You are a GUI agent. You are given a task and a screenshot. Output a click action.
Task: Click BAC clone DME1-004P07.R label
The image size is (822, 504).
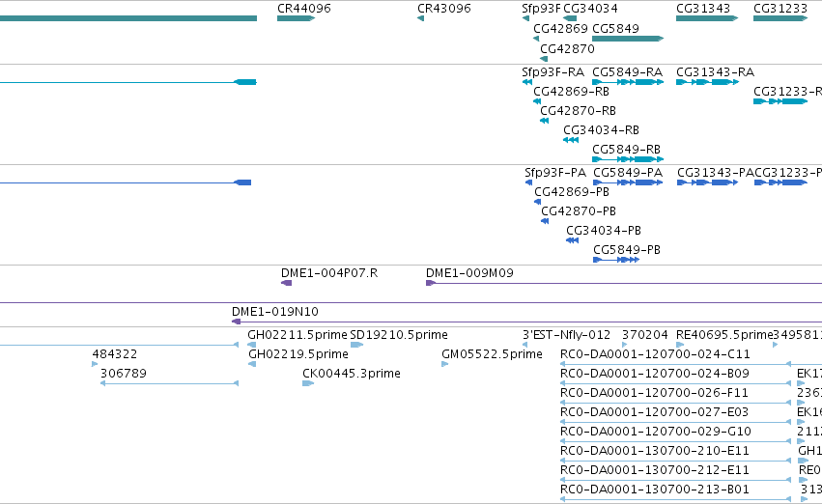pyautogui.click(x=329, y=273)
